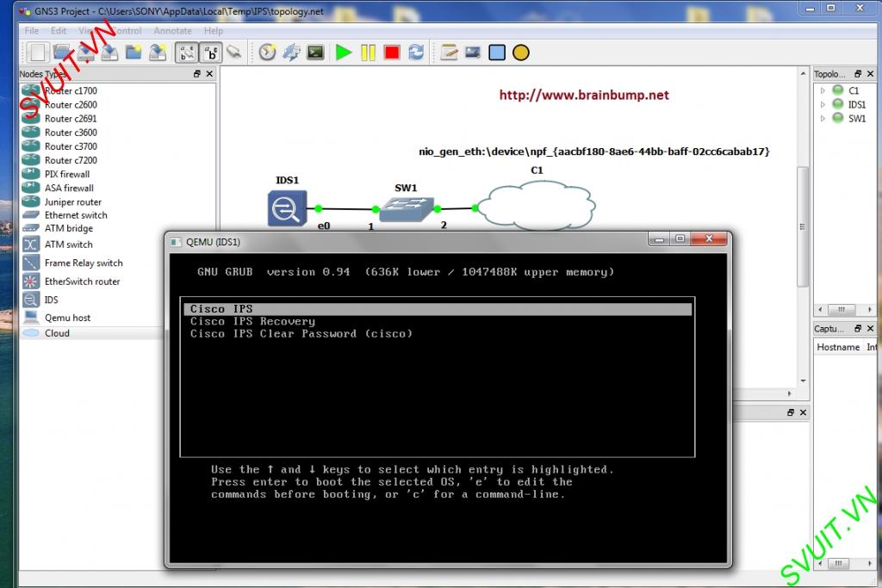Viewport: 882px width, 588px height.
Task: Select the Draw an ellipse tool
Action: (x=521, y=53)
